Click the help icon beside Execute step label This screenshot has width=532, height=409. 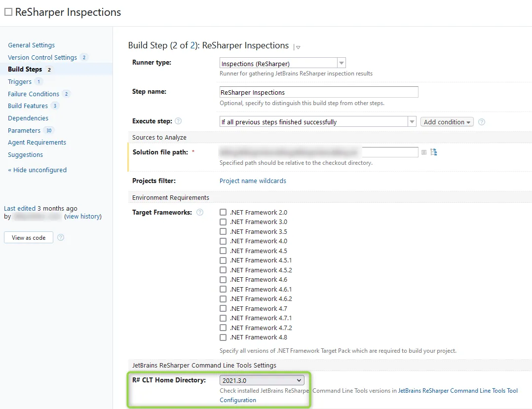click(x=178, y=121)
